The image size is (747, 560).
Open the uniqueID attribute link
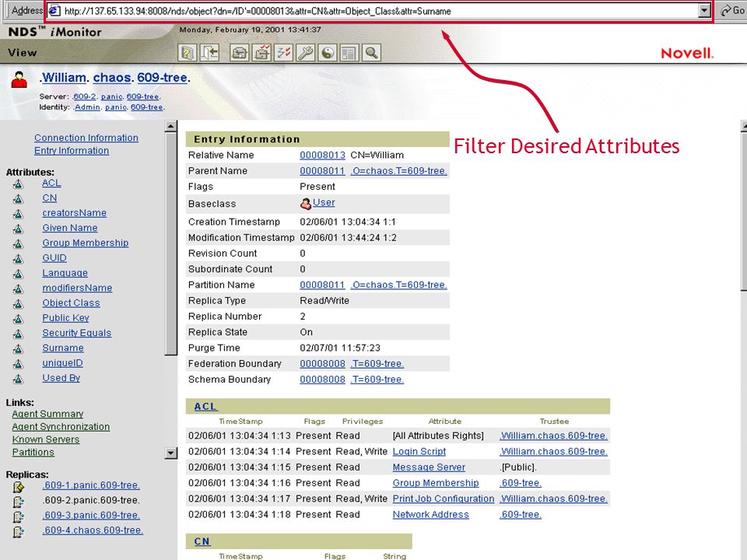62,363
